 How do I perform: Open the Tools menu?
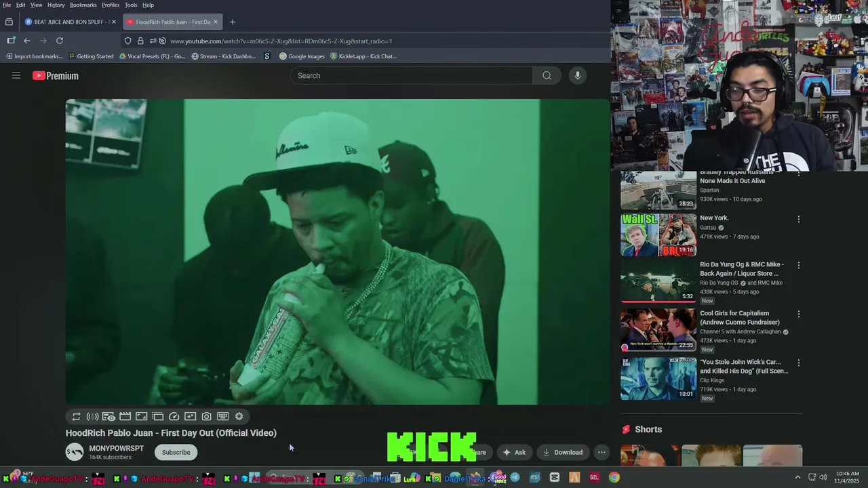tap(131, 5)
